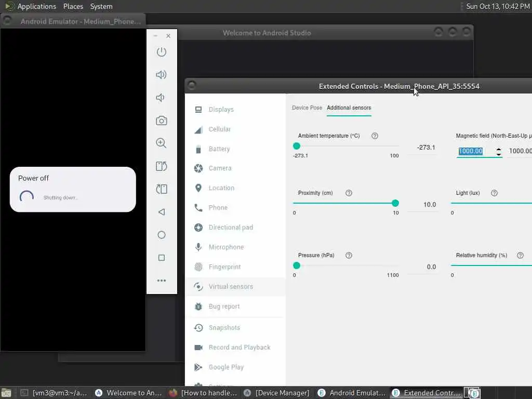This screenshot has width=532, height=399.
Task: Open the Microphone settings section
Action: coord(235,247)
